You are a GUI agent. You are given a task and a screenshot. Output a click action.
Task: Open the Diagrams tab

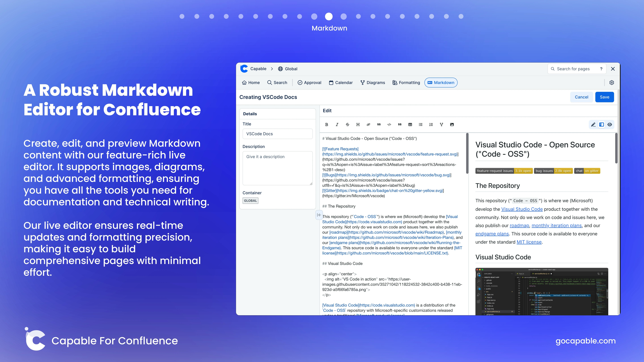tap(373, 82)
